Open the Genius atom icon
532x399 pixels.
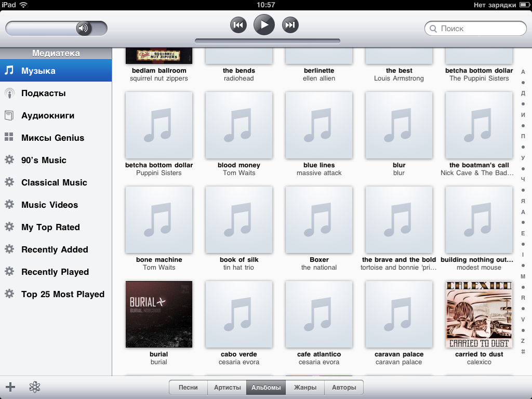[x=35, y=387]
